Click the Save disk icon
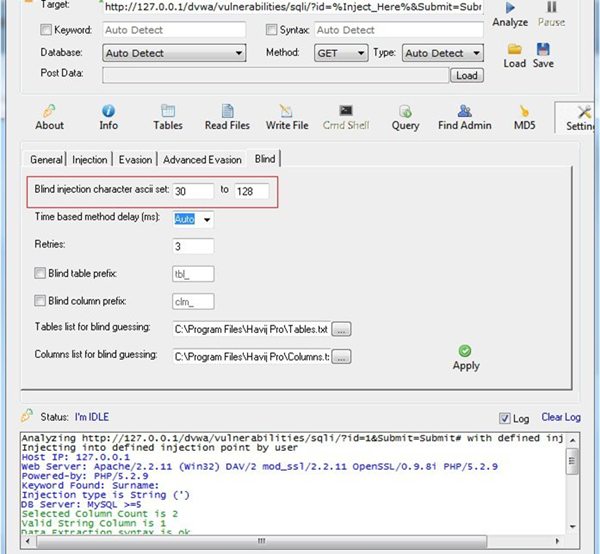Image resolution: width=600 pixels, height=554 pixels. 543,54
